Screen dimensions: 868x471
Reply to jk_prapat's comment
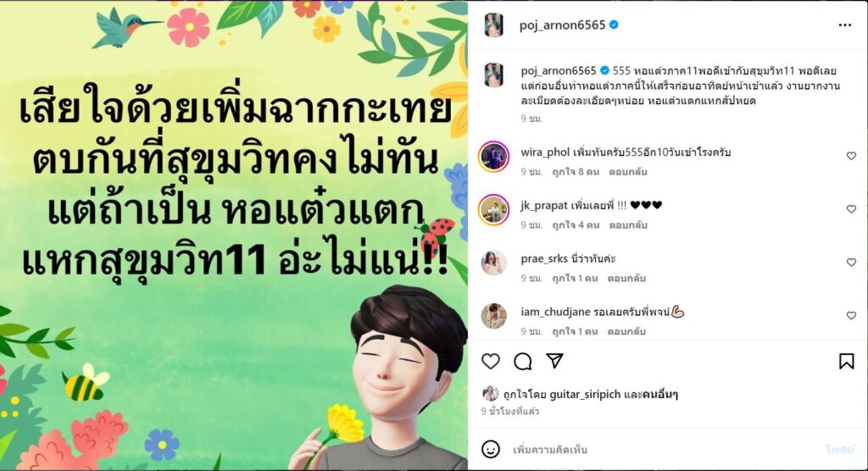tap(628, 224)
